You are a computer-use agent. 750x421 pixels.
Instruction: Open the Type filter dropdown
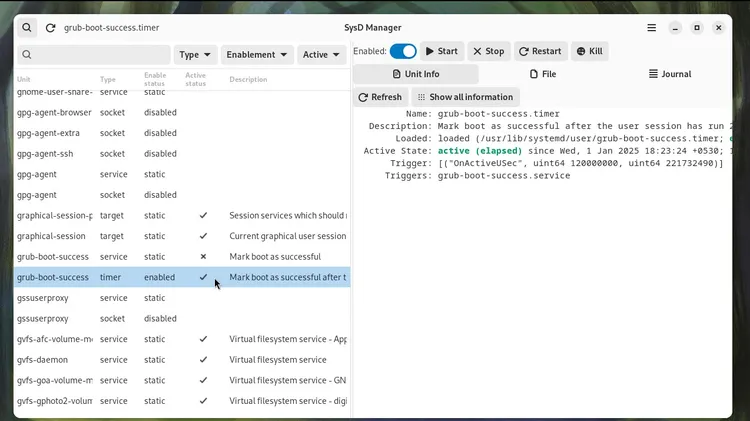pyautogui.click(x=195, y=55)
